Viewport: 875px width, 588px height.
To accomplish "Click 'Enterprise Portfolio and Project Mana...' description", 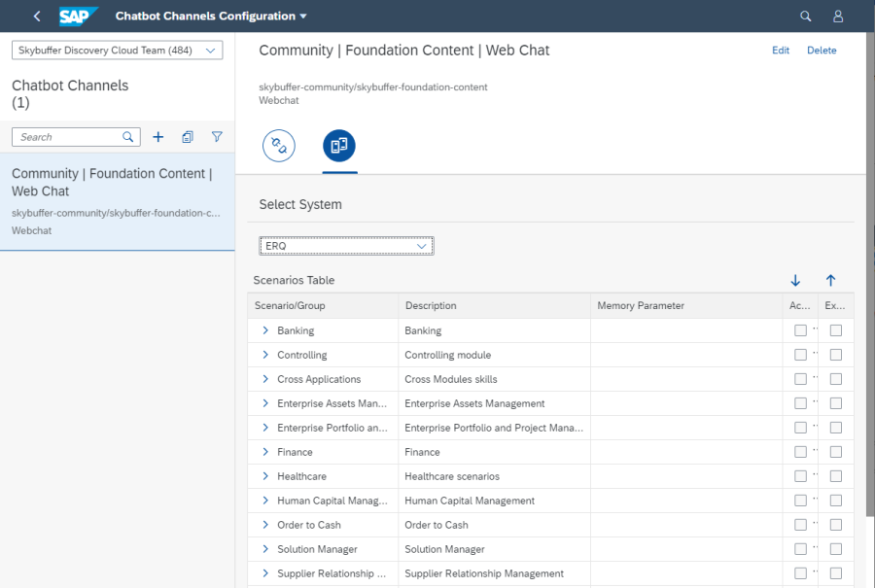I will (494, 428).
